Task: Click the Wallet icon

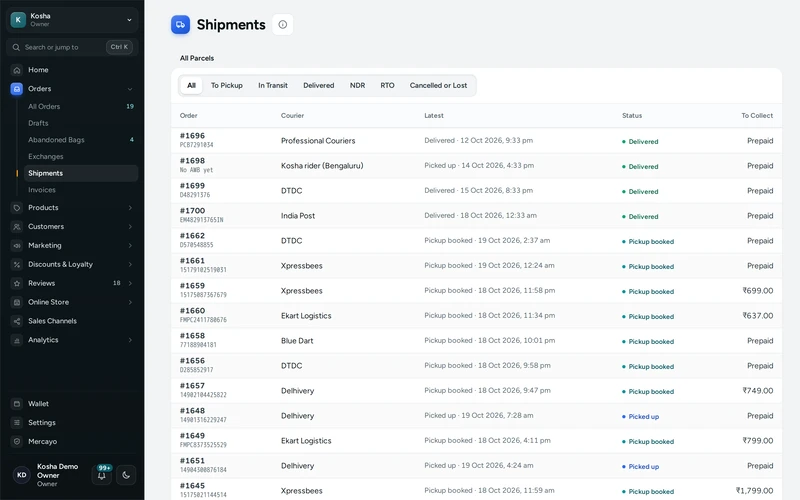Action: coord(17,404)
